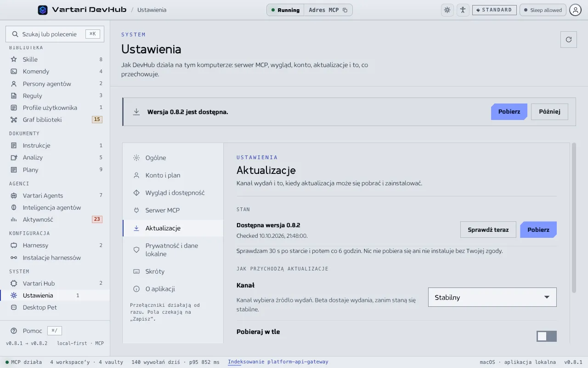
Task: Open Desktop Pet
Action: (55, 307)
